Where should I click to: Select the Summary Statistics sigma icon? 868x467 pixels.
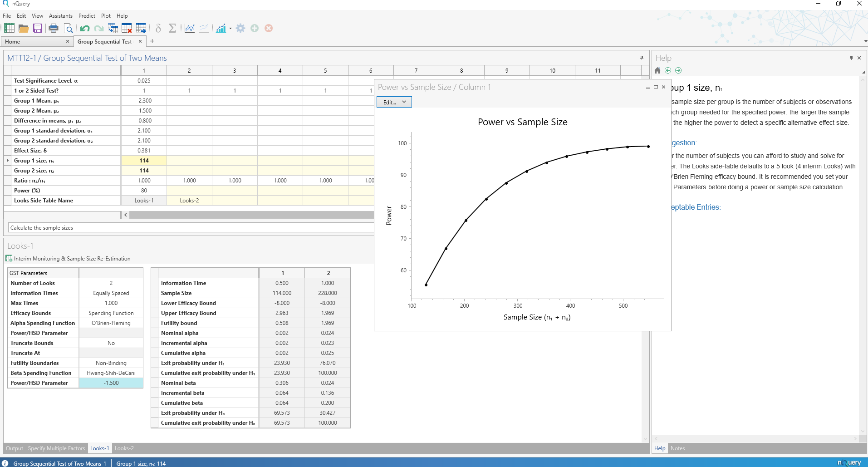tap(172, 28)
